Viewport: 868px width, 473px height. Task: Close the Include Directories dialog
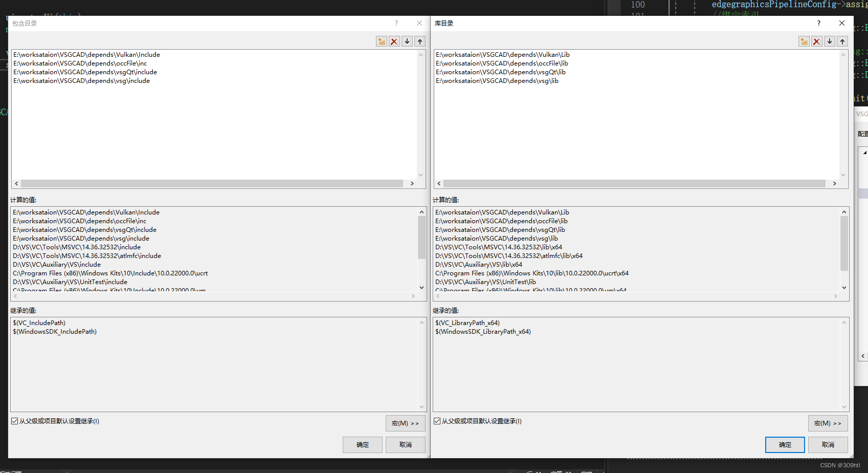(419, 23)
